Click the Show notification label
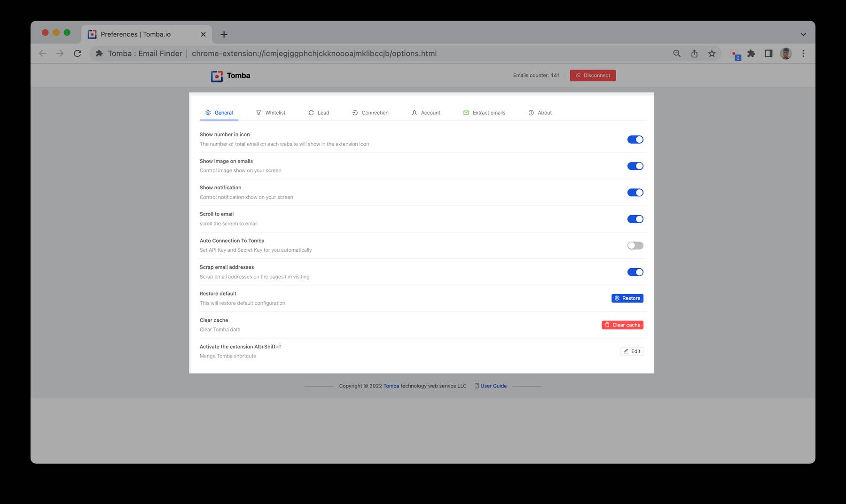The width and height of the screenshot is (846, 504). [x=220, y=187]
